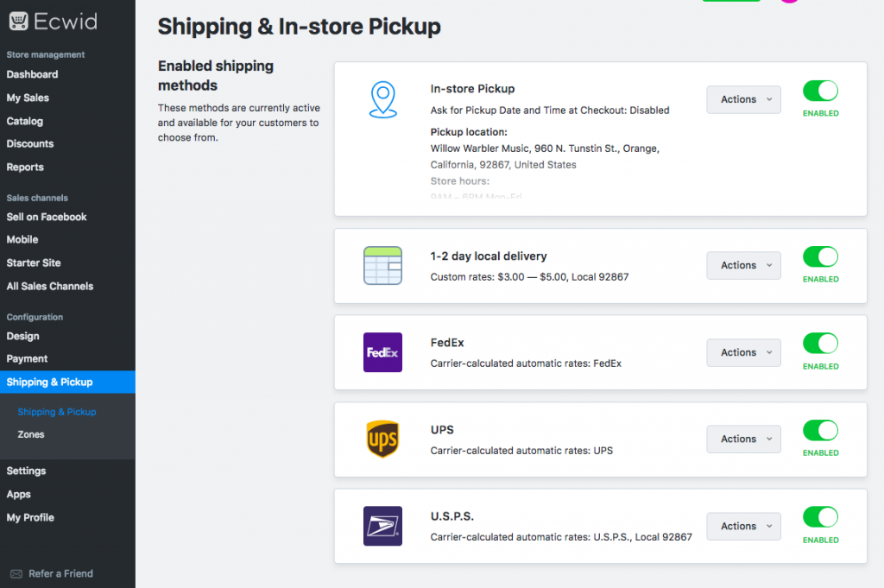Go to Catalog in the sidebar
The height and width of the screenshot is (588, 884).
point(24,121)
